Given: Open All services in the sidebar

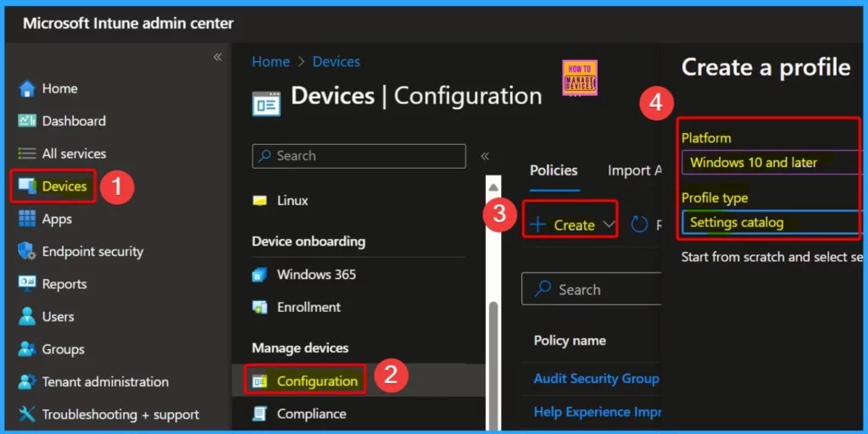Looking at the screenshot, I should click(x=62, y=153).
